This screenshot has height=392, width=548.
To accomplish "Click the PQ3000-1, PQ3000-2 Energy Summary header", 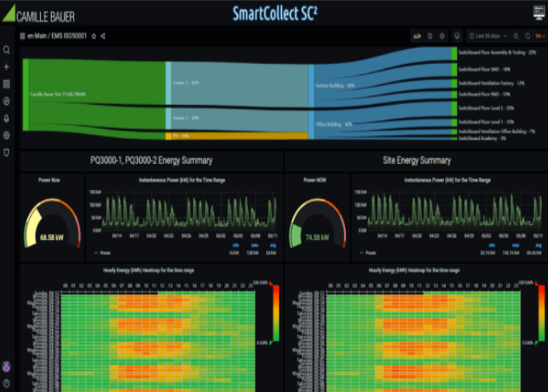I will point(151,160).
